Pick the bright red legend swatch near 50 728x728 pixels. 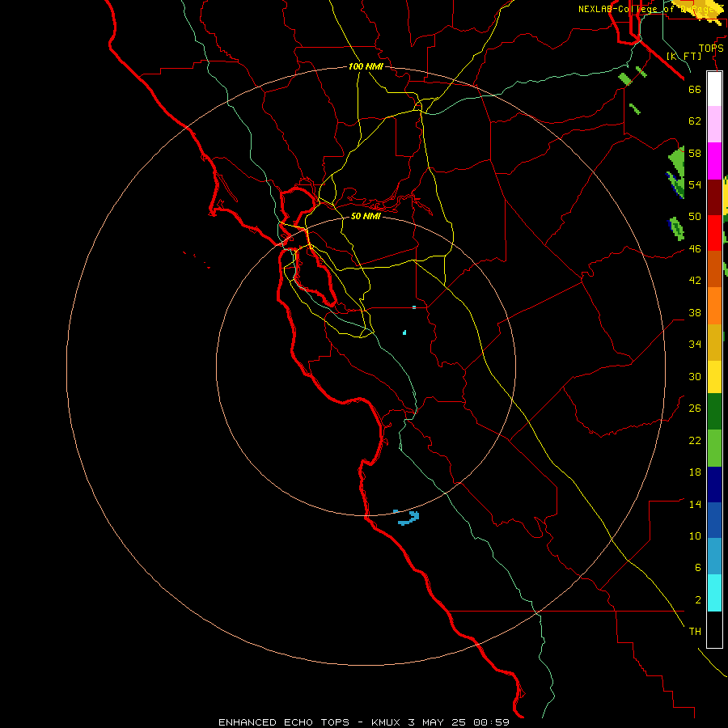point(714,233)
